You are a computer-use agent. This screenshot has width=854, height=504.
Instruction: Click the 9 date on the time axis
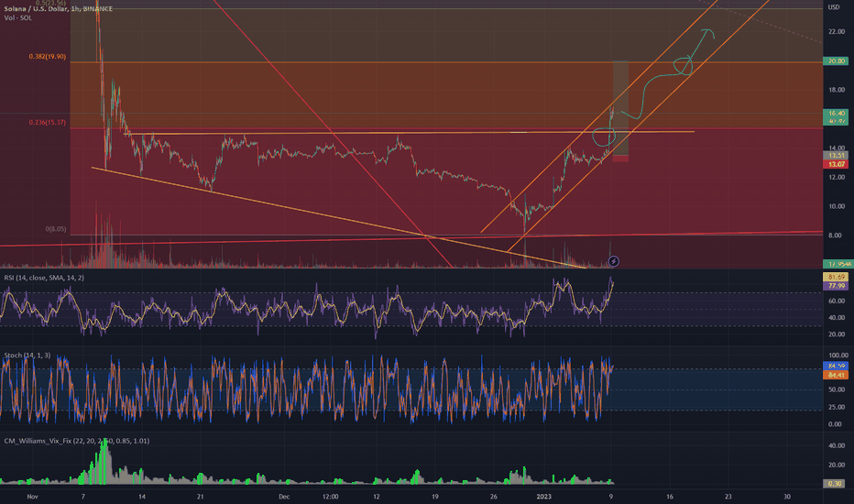(x=611, y=497)
